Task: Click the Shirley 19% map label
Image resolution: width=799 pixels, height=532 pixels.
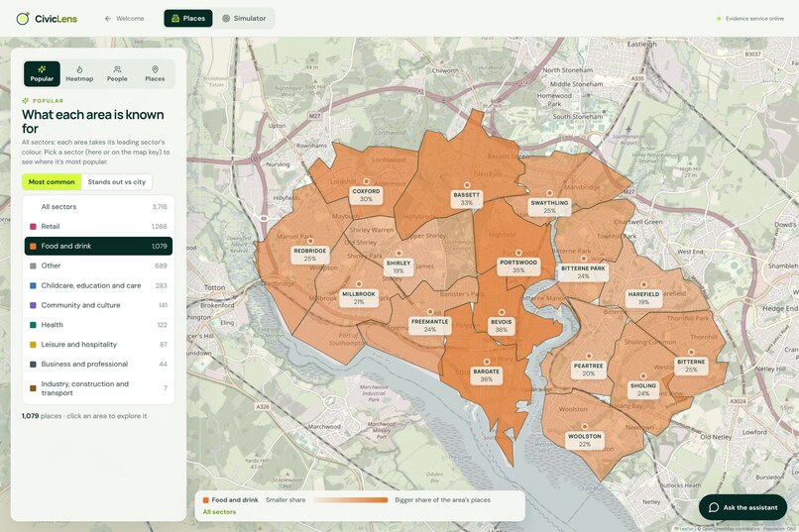Action: pos(399,266)
